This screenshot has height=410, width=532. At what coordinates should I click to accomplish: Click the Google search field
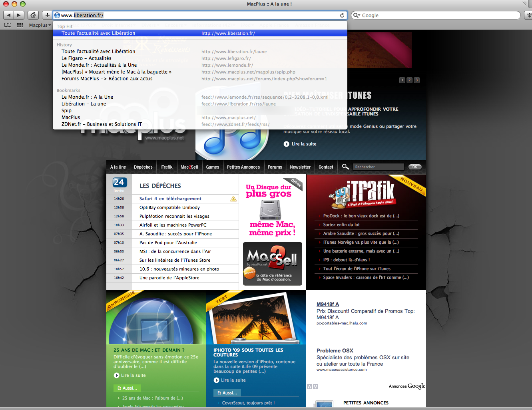436,15
